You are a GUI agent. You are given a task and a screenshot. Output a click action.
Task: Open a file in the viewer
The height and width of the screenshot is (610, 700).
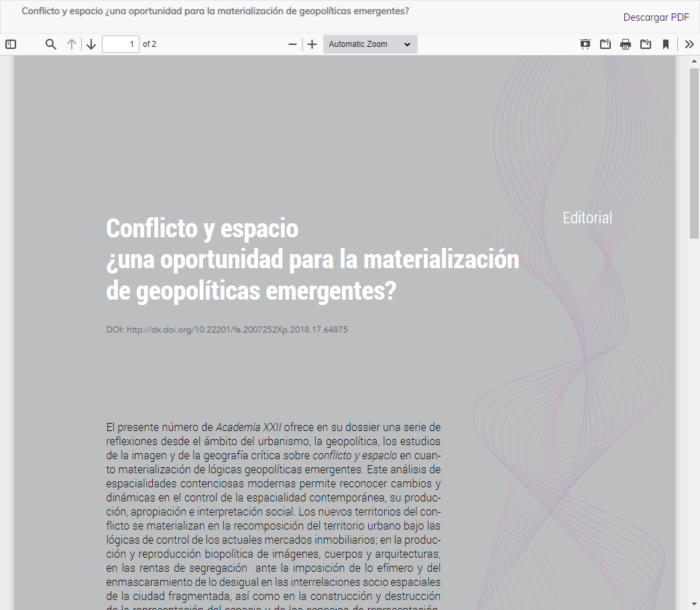pyautogui.click(x=605, y=44)
